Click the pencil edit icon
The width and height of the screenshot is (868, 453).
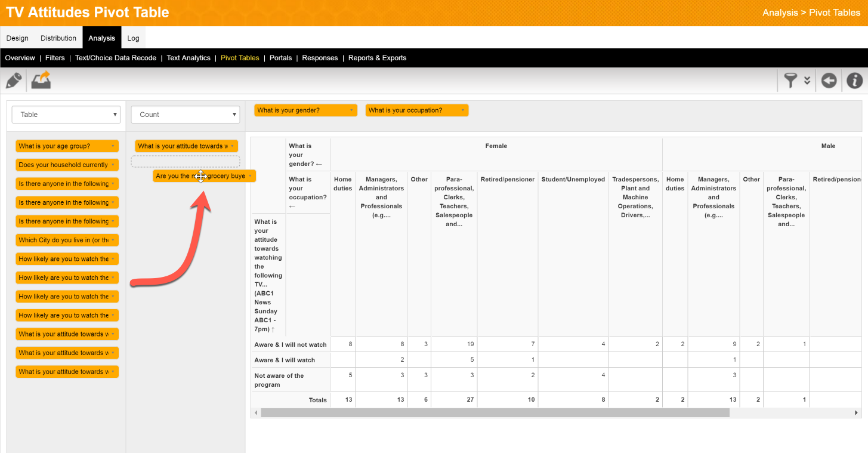[14, 80]
